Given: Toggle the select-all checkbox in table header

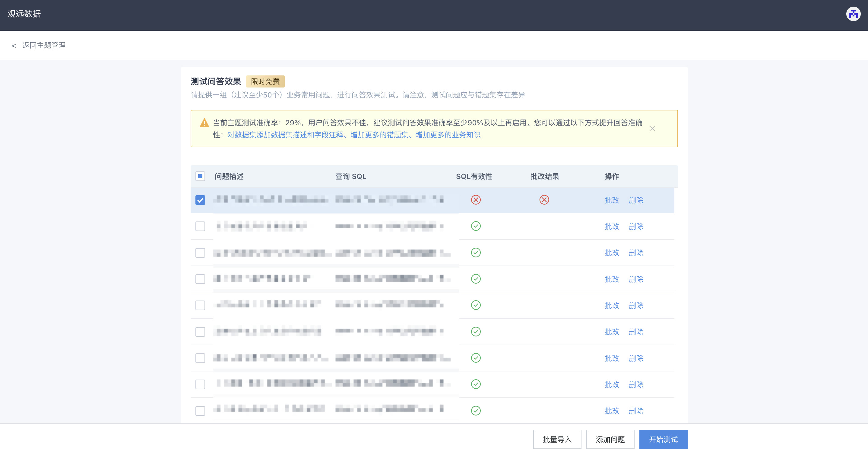Looking at the screenshot, I should (200, 176).
